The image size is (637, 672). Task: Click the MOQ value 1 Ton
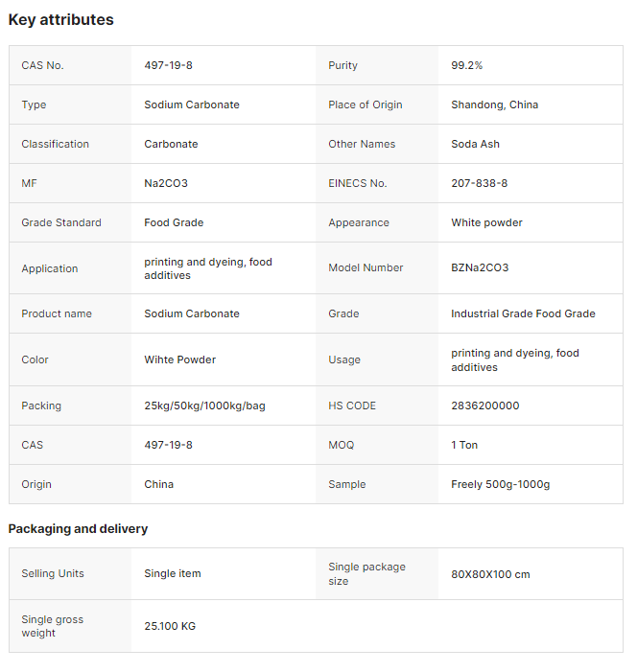(464, 446)
